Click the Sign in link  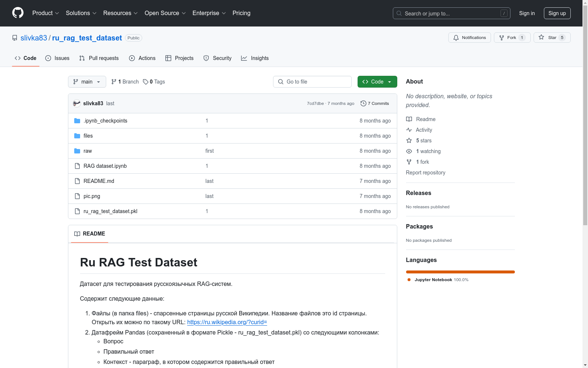pyautogui.click(x=527, y=13)
